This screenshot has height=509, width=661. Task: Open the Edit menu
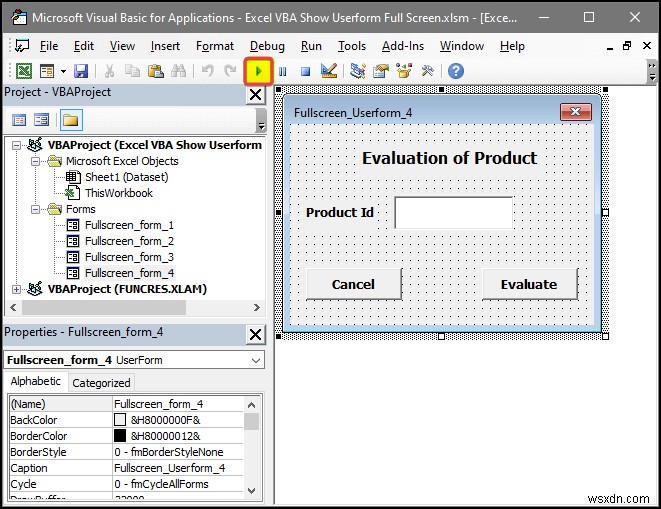point(83,46)
